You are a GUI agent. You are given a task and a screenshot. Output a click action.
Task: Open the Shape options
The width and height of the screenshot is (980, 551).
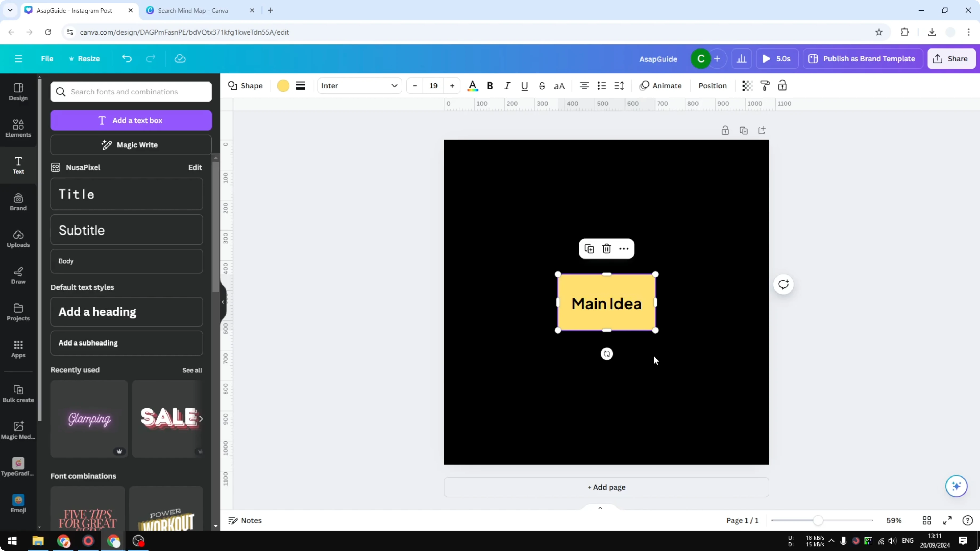click(245, 85)
